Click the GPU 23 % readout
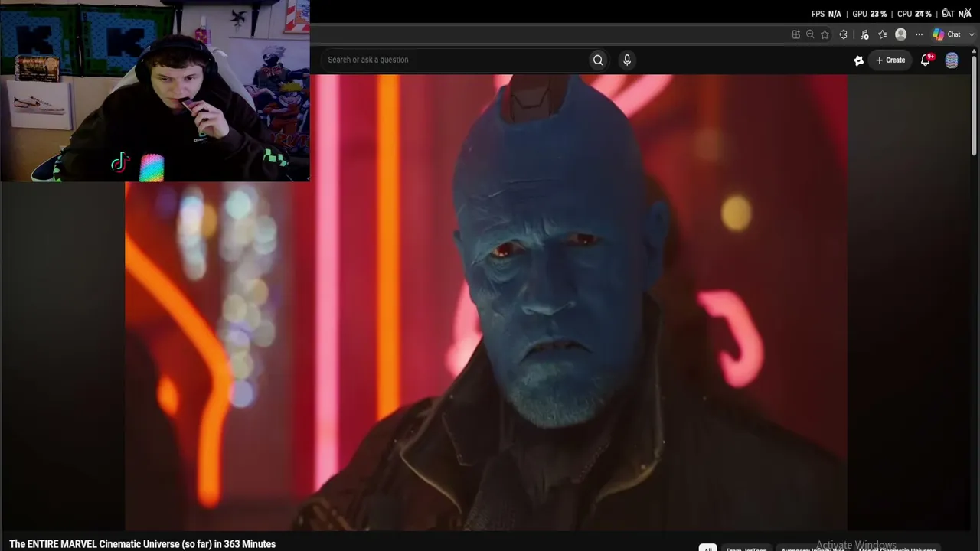Image resolution: width=980 pixels, height=551 pixels. click(870, 14)
